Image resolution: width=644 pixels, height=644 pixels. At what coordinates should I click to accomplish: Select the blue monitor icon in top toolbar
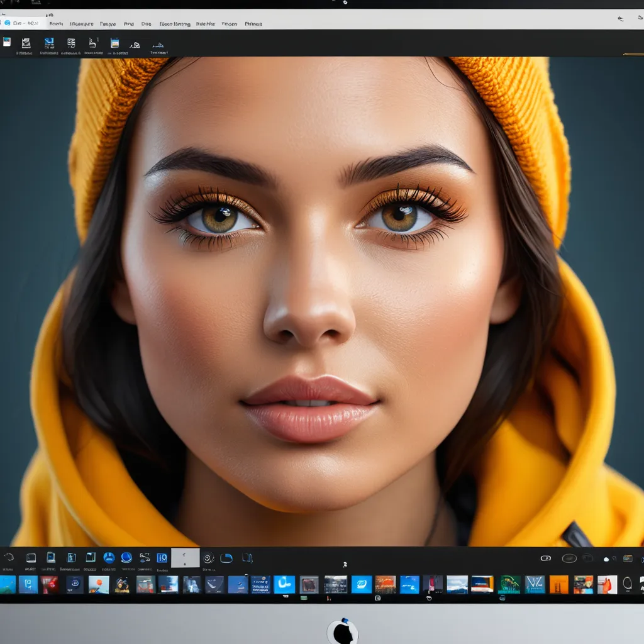49,43
